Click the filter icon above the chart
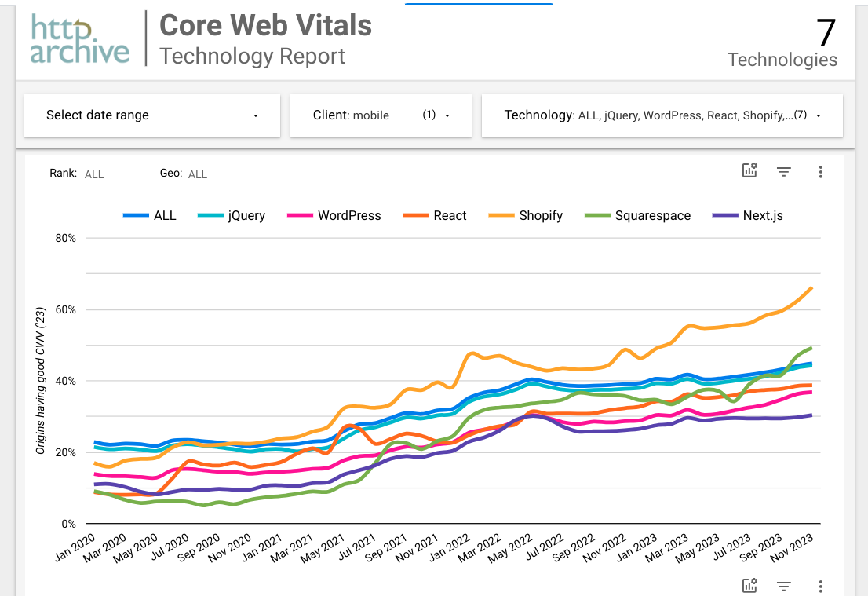Viewport: 868px width, 596px height. click(783, 171)
